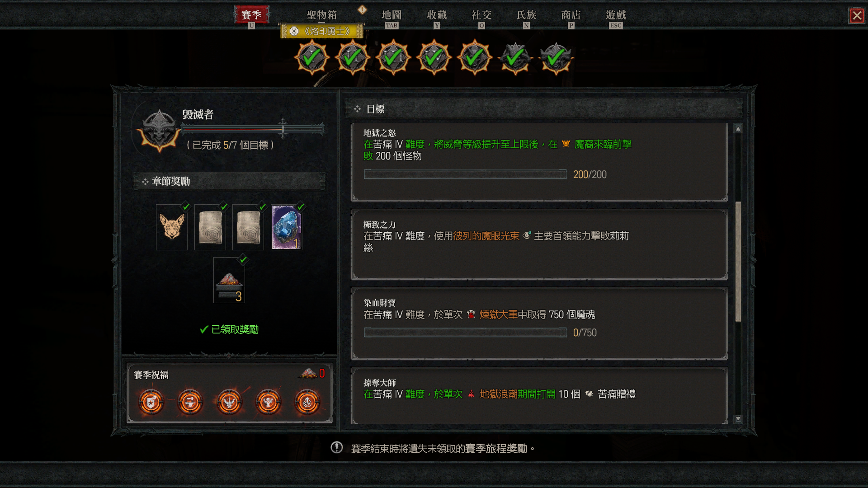The image size is (868, 488).
Task: Click the cat mask reward icon
Action: tap(172, 227)
